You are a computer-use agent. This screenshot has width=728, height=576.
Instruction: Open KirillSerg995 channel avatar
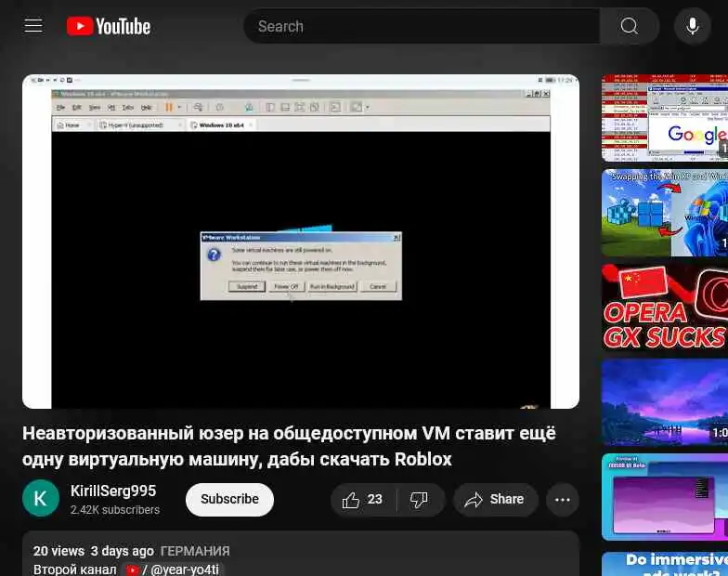pos(41,498)
